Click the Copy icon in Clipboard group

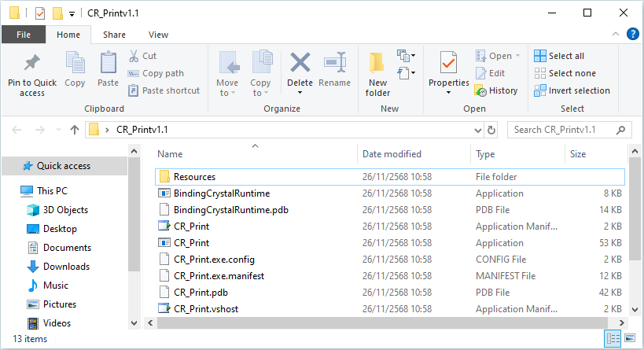point(75,63)
